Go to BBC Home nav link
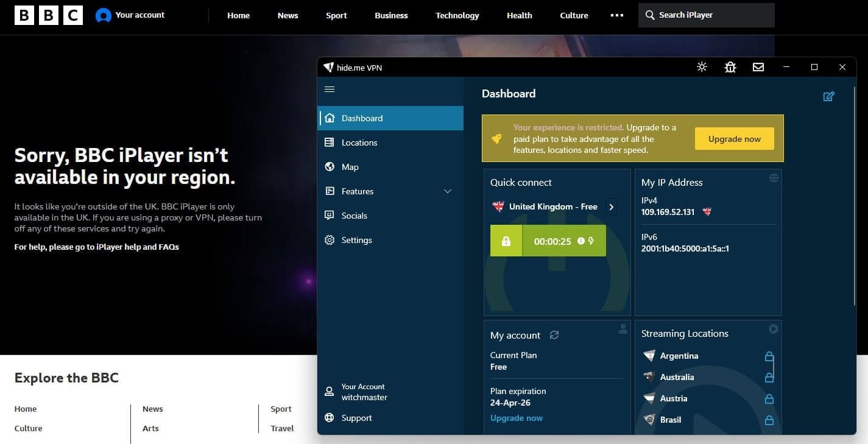 [238, 15]
